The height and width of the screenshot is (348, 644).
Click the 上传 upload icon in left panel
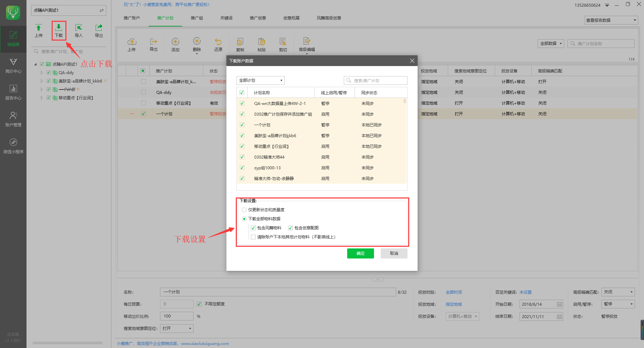click(x=39, y=31)
